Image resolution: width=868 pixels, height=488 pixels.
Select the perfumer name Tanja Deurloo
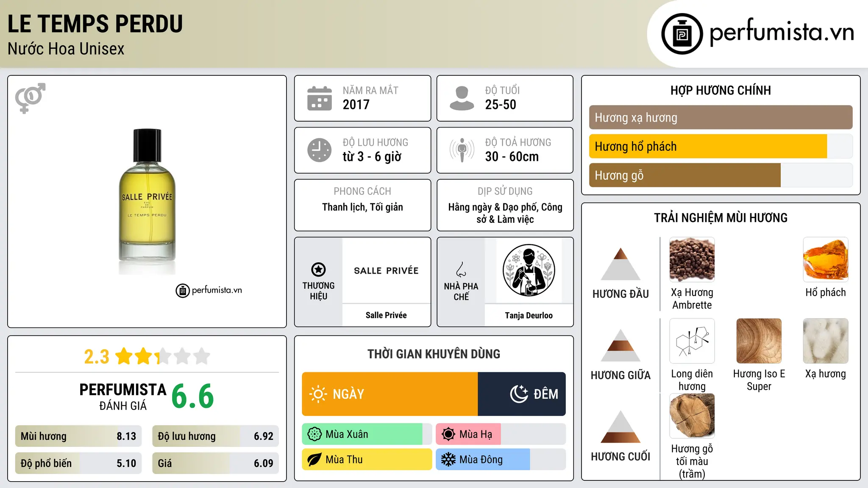(529, 316)
